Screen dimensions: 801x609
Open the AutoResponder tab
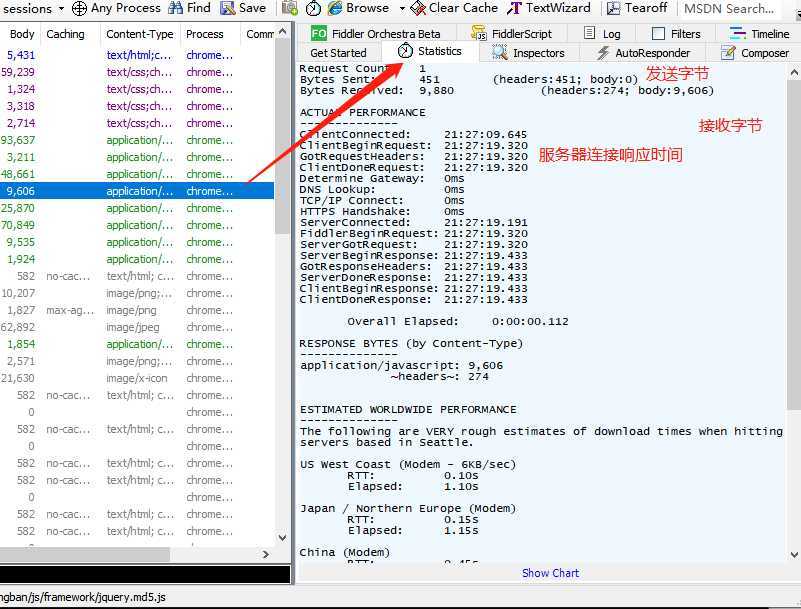tap(643, 53)
